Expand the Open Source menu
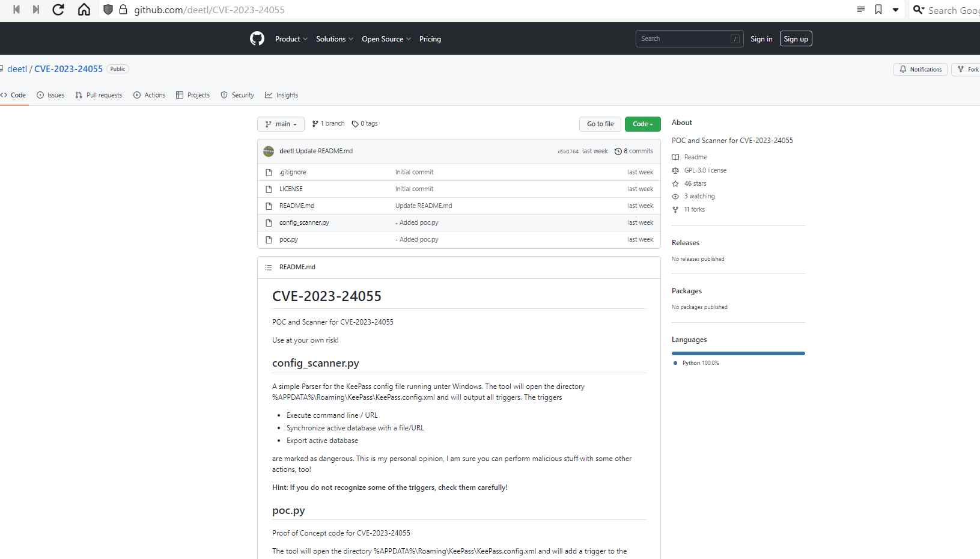This screenshot has height=559, width=980. (x=386, y=39)
